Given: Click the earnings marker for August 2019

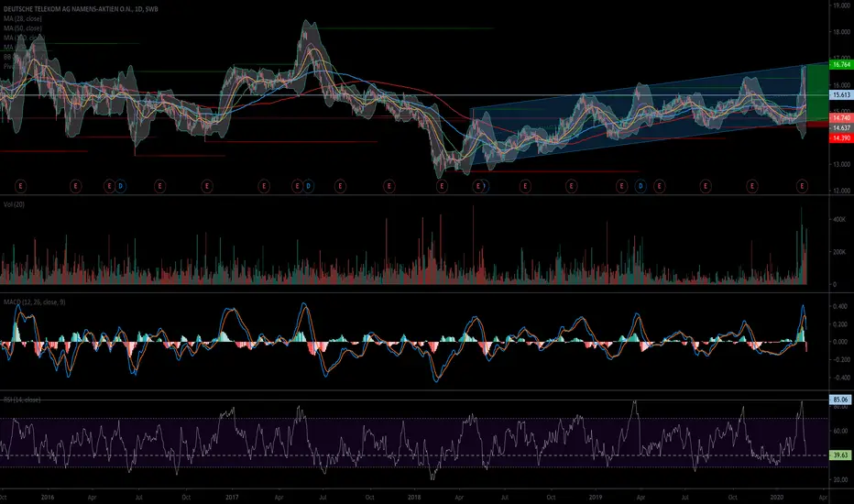Looking at the screenshot, I should point(706,186).
